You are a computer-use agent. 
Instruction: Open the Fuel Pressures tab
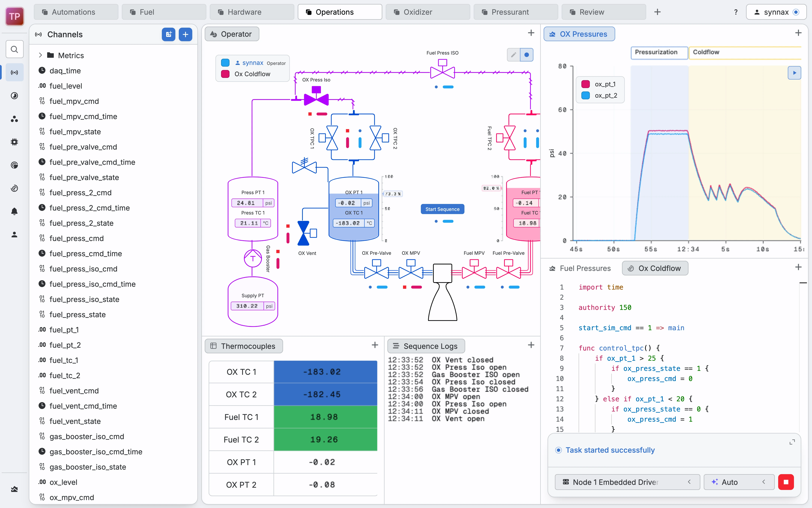pos(580,268)
